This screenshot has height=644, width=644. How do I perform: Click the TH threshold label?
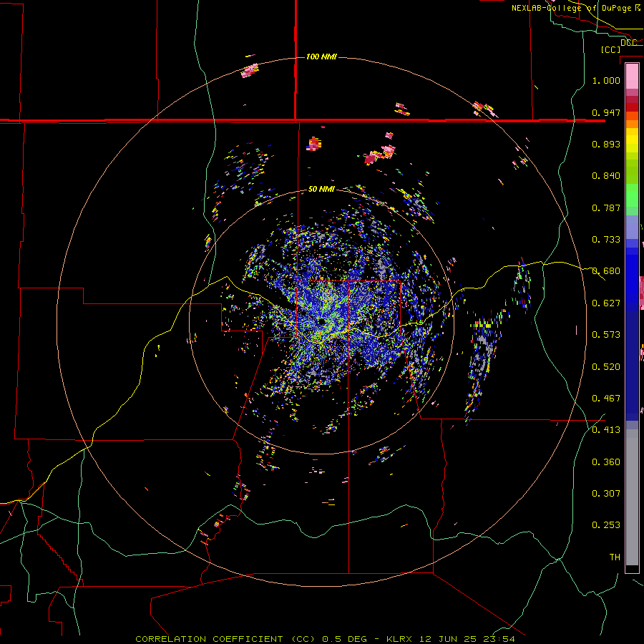(x=615, y=557)
